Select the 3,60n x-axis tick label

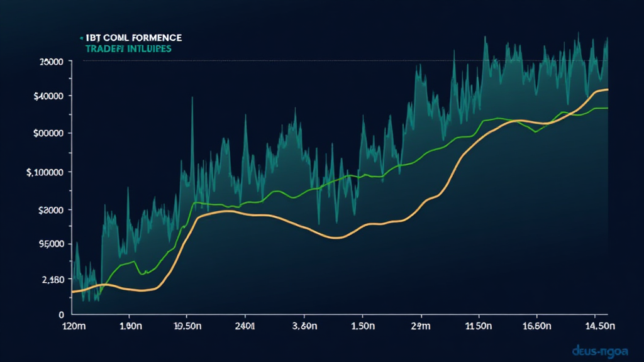pos(304,327)
